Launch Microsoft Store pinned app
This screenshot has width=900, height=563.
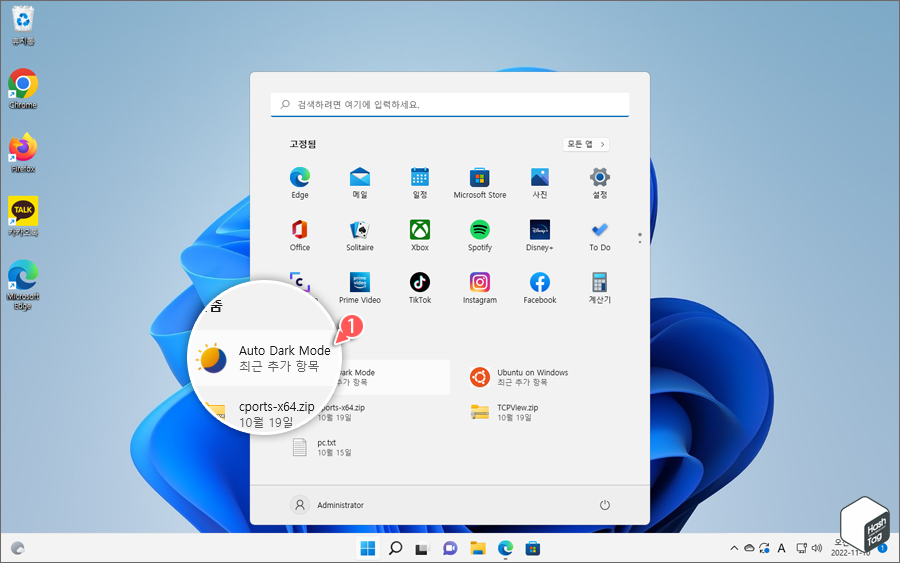[x=480, y=183]
